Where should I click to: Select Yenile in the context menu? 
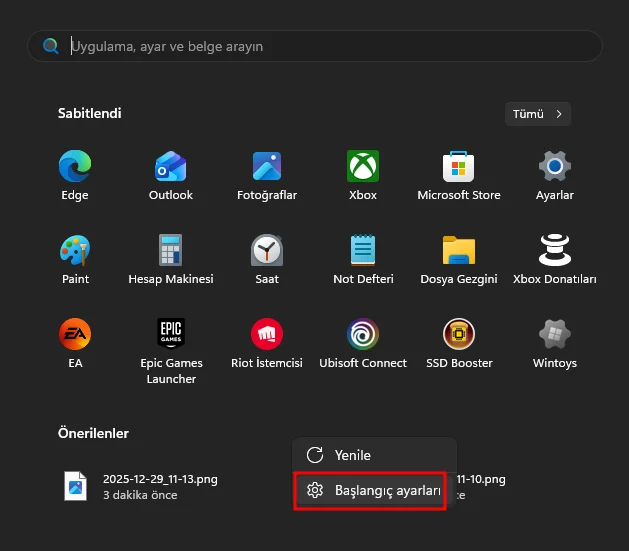click(352, 455)
